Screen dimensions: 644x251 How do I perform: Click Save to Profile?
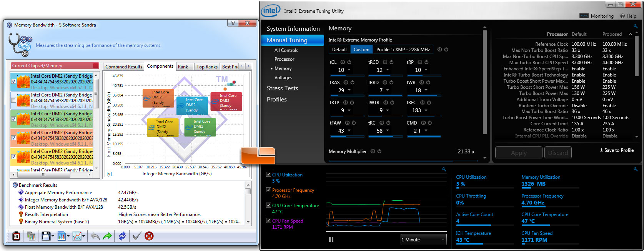coord(617,150)
